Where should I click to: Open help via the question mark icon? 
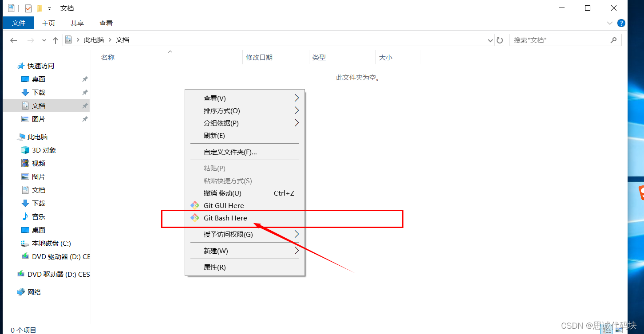pos(621,23)
